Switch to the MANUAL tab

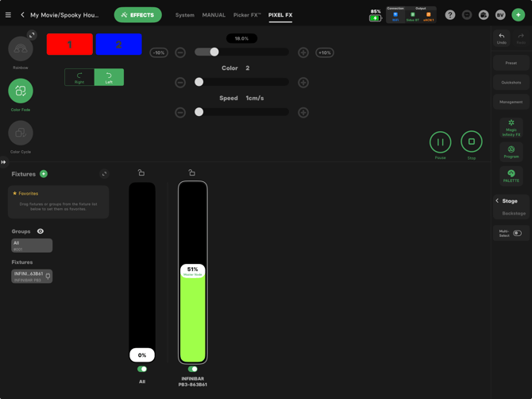click(x=214, y=15)
